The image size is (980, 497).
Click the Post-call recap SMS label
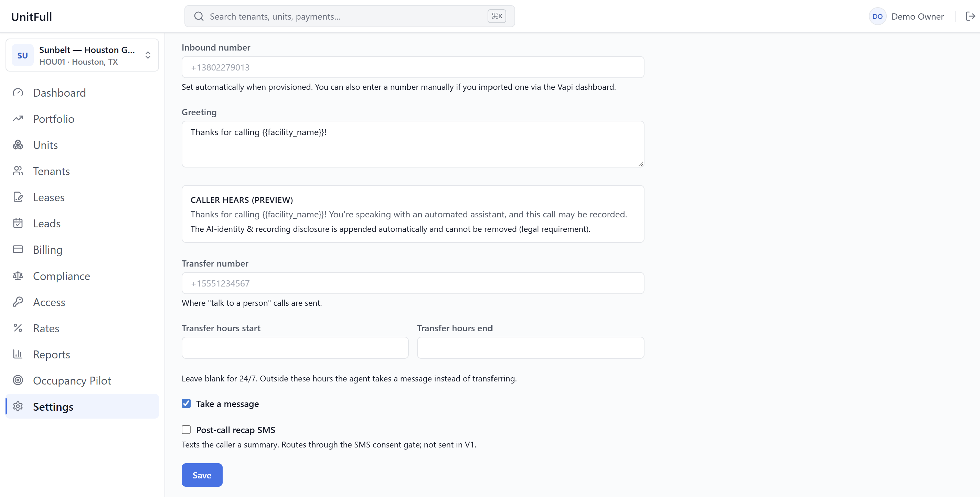coord(235,430)
